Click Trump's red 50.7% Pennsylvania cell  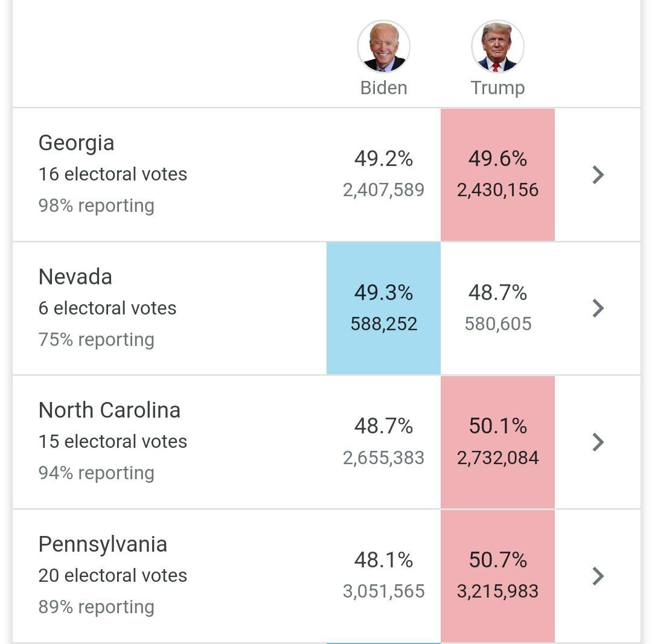[x=497, y=576]
